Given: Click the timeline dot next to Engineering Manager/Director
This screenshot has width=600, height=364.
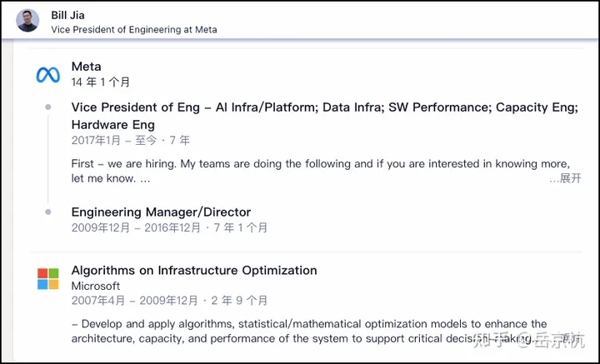Looking at the screenshot, I should [48, 212].
